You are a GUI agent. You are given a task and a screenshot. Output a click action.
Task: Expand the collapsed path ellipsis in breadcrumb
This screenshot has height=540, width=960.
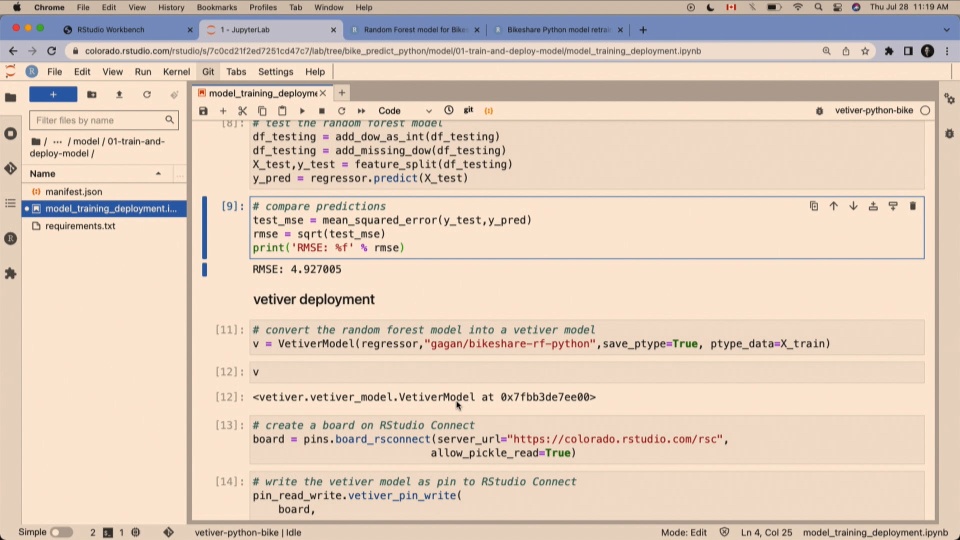click(x=57, y=141)
